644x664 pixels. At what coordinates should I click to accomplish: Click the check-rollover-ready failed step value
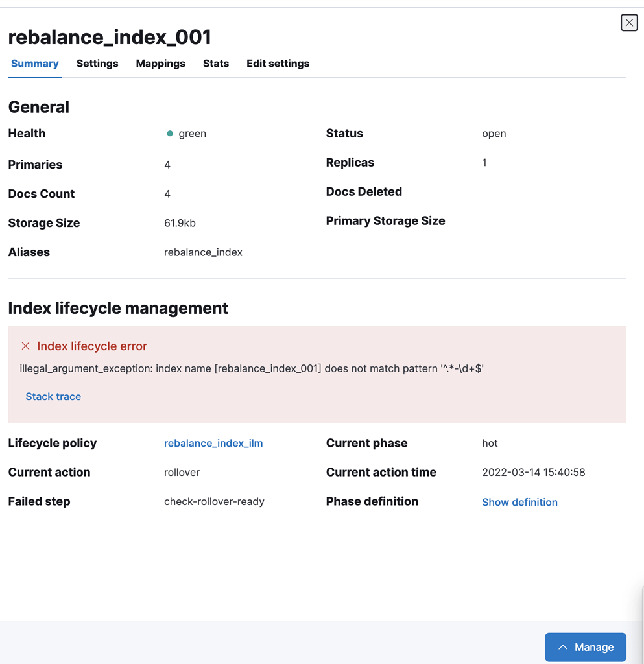(x=214, y=501)
